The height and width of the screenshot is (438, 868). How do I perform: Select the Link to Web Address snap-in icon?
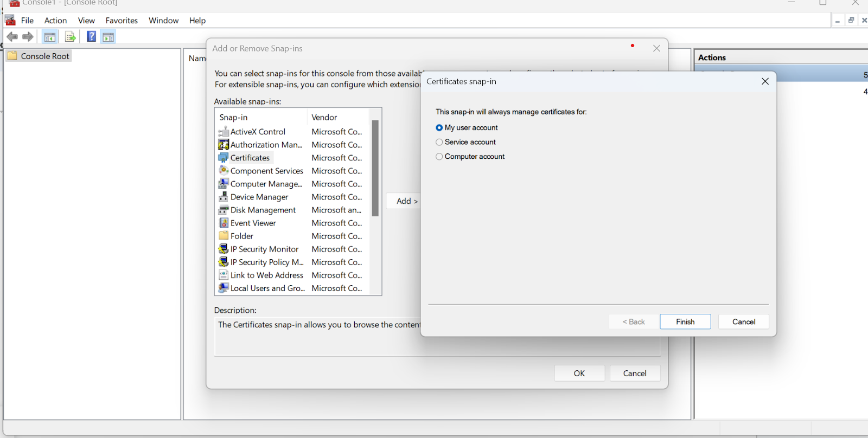(224, 275)
